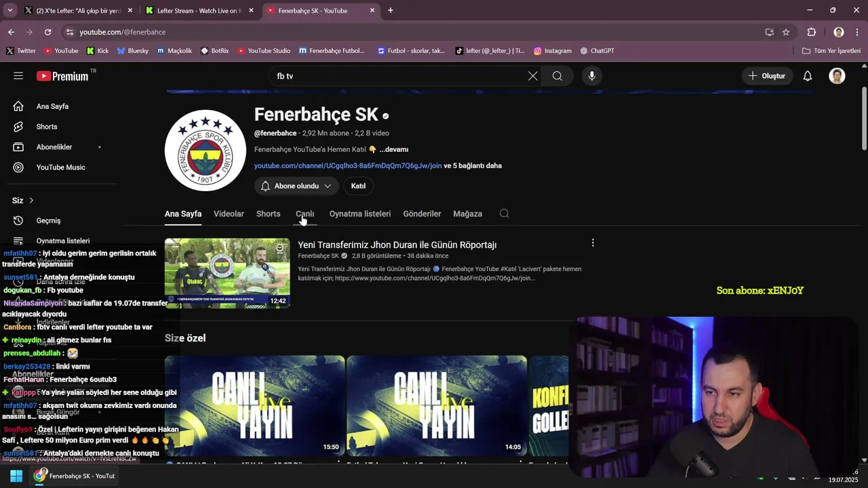Open the channel Shorts tab
The height and width of the screenshot is (488, 868).
(268, 213)
